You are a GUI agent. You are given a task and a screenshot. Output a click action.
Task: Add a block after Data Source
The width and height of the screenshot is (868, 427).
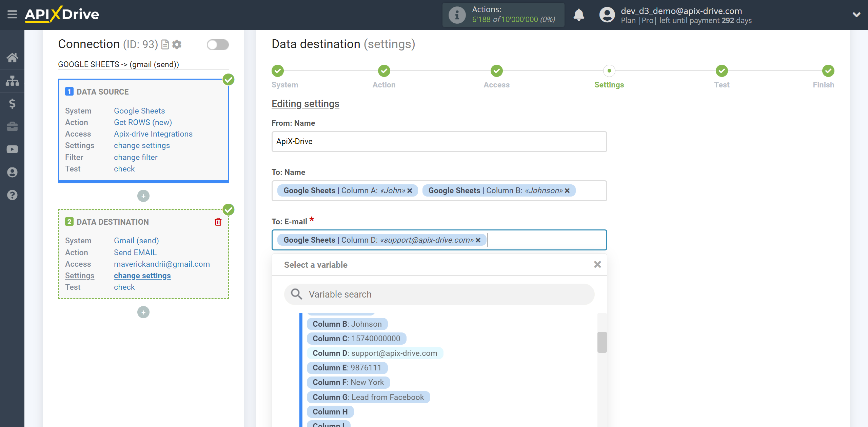pyautogui.click(x=143, y=196)
